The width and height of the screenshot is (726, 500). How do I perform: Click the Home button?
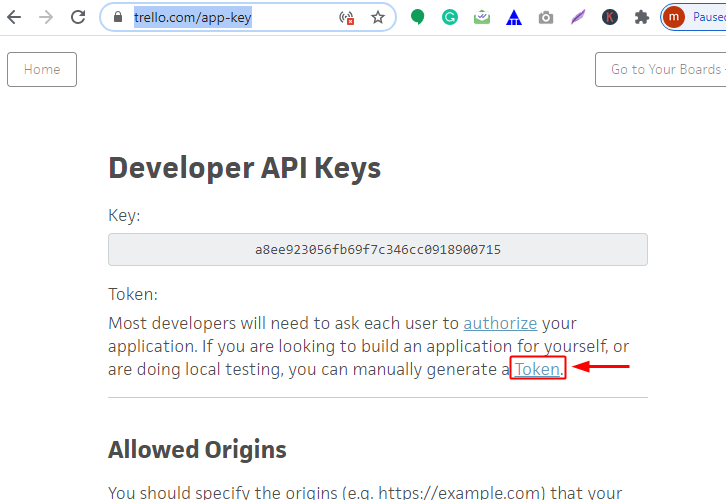click(x=42, y=69)
